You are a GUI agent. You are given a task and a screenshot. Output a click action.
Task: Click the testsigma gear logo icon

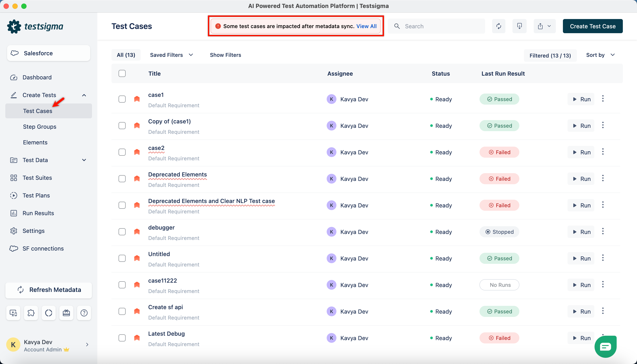tap(14, 26)
